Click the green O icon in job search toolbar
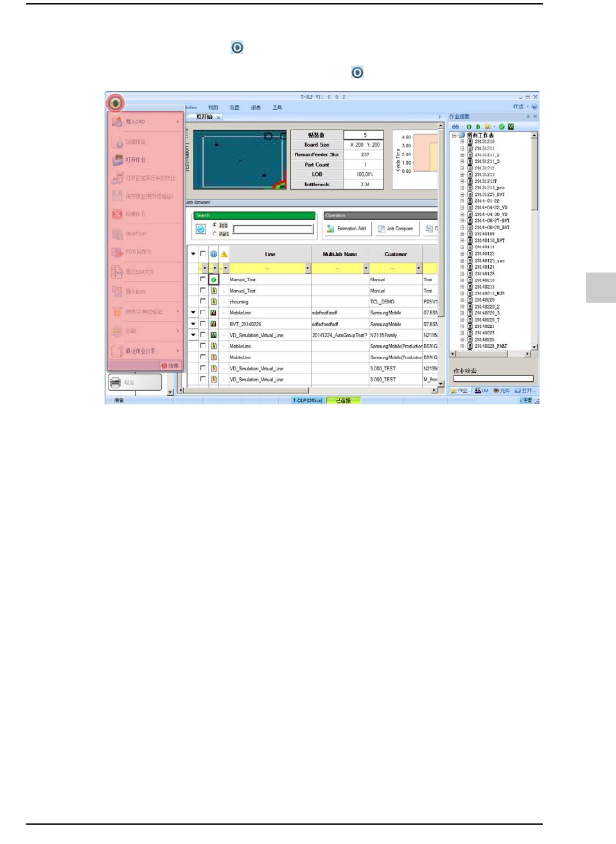Viewport: 616px width, 844px height. pos(469,127)
